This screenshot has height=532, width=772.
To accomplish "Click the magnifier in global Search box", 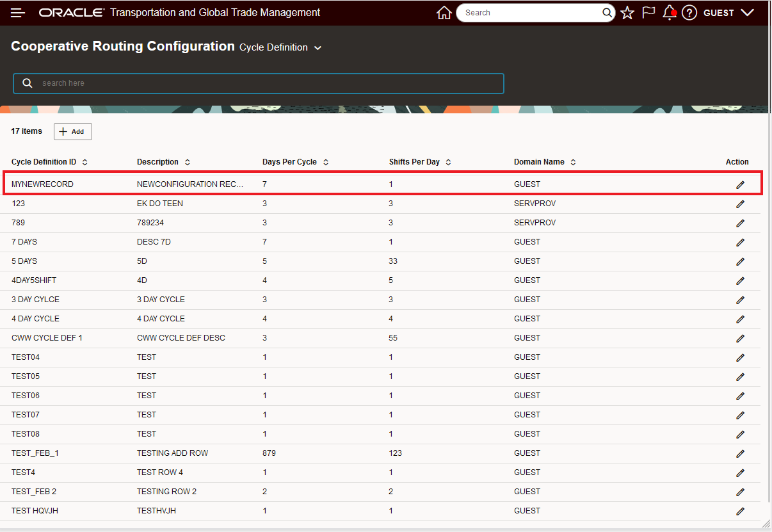I will pos(607,13).
